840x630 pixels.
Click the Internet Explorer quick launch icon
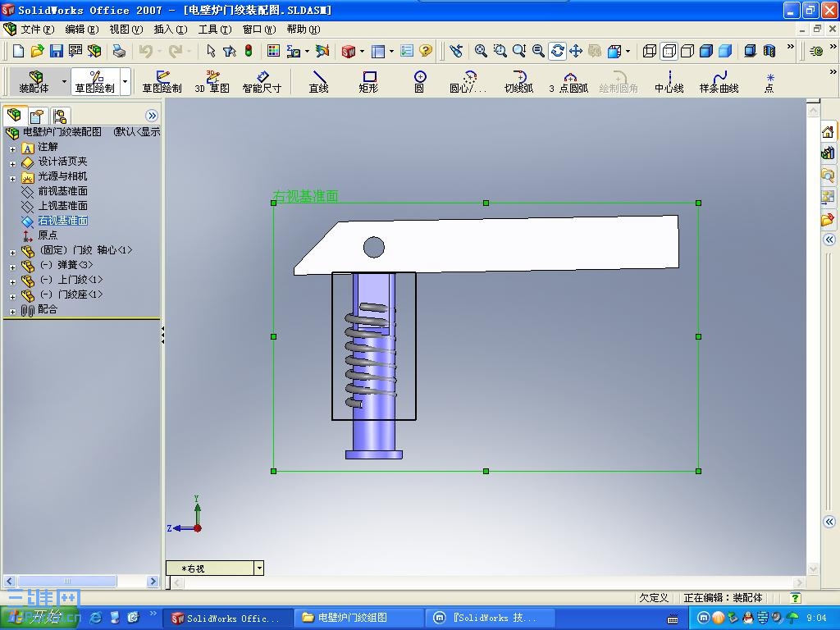tap(97, 618)
